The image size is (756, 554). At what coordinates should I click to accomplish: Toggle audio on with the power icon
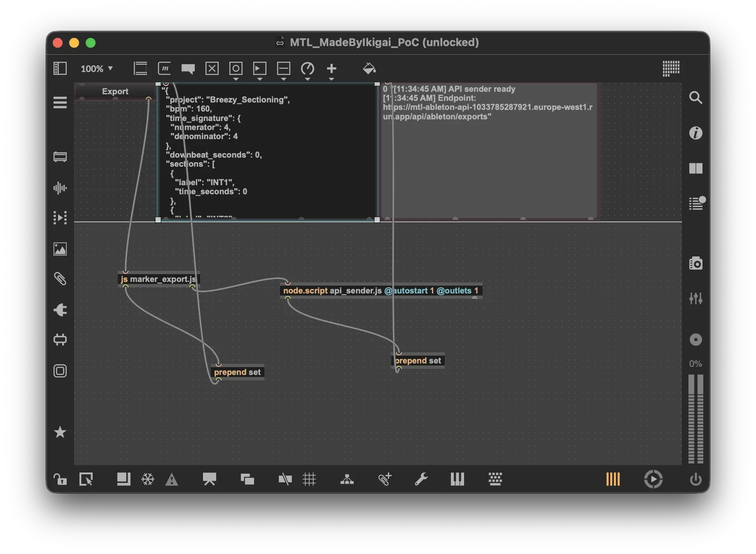[696, 480]
